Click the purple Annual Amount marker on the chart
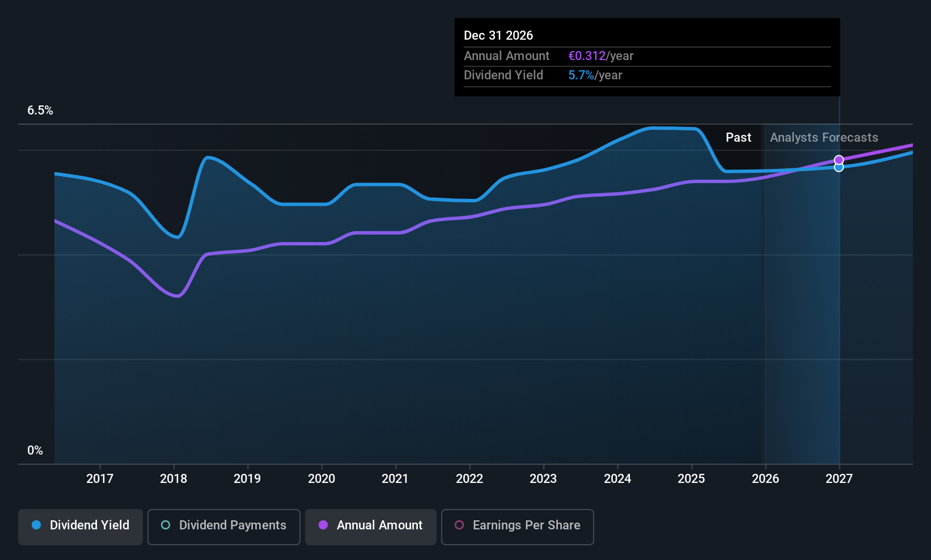The image size is (931, 560). click(x=839, y=160)
